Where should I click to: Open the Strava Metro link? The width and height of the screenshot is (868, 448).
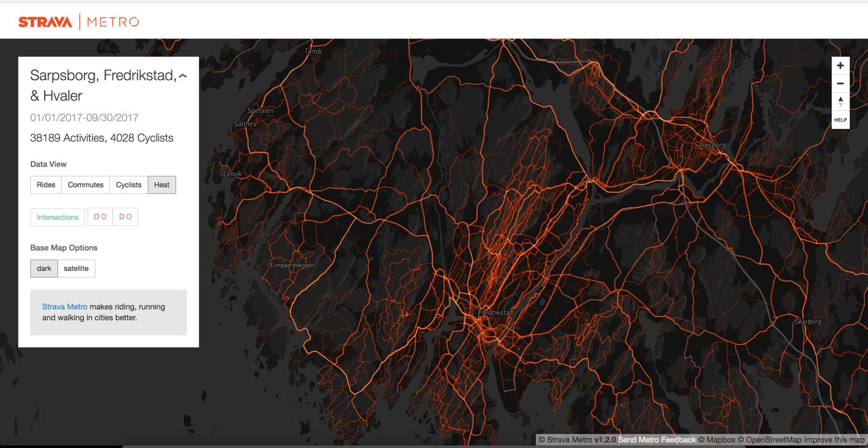coord(64,307)
